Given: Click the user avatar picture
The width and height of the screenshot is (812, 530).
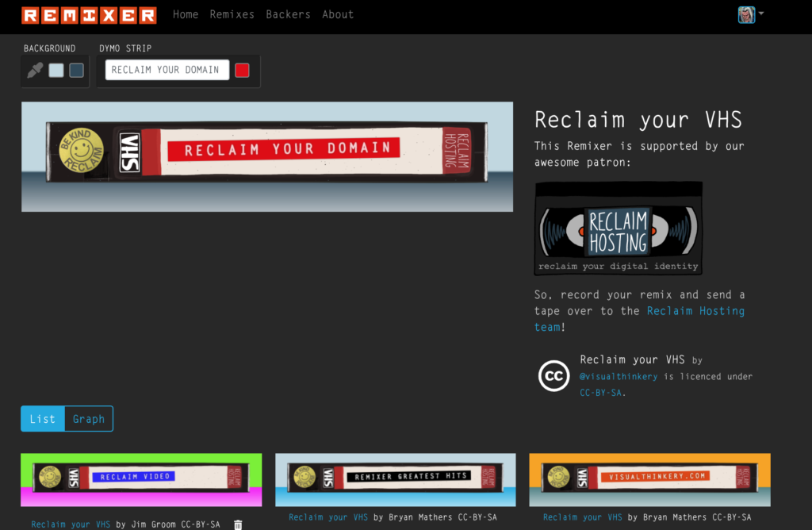Looking at the screenshot, I should click(746, 14).
